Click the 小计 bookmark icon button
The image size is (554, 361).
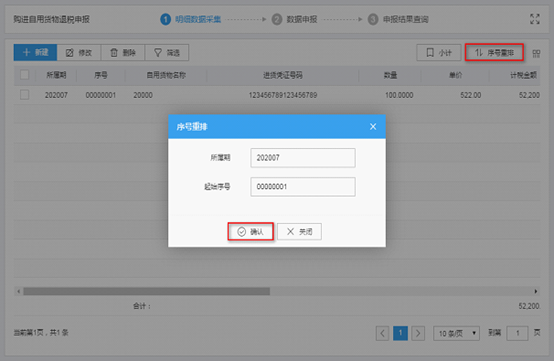(x=439, y=53)
